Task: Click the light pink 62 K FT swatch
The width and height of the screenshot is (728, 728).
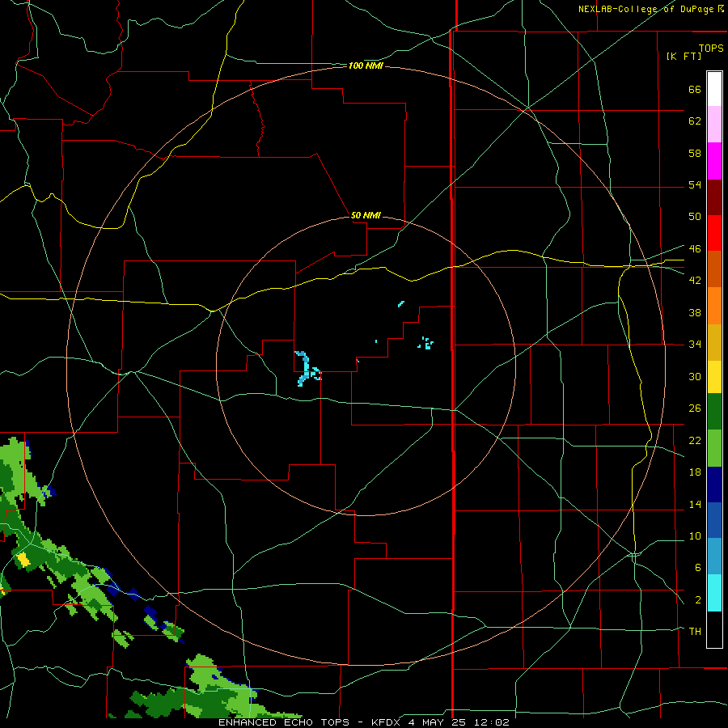Action: (x=714, y=125)
